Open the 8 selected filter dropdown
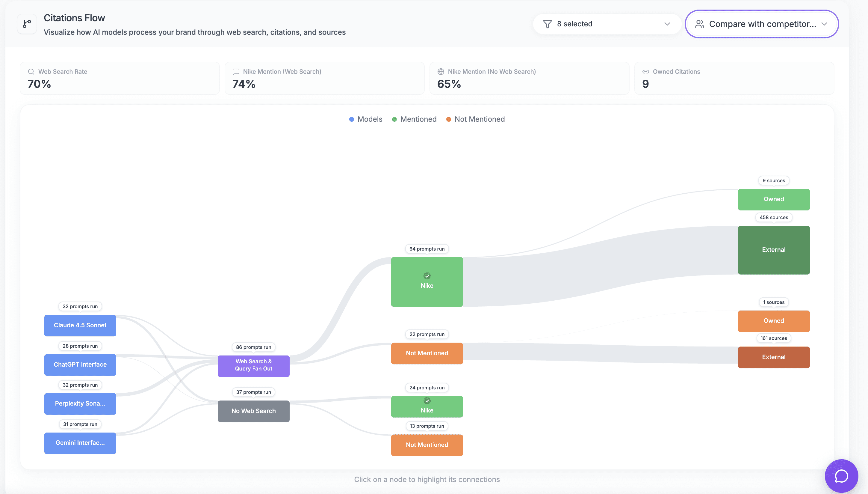This screenshot has width=868, height=494. pyautogui.click(x=607, y=24)
